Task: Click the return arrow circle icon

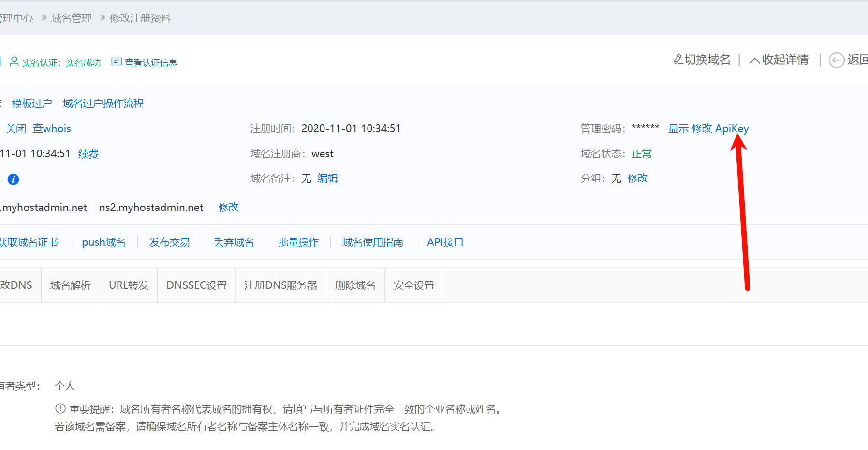Action: (x=837, y=60)
